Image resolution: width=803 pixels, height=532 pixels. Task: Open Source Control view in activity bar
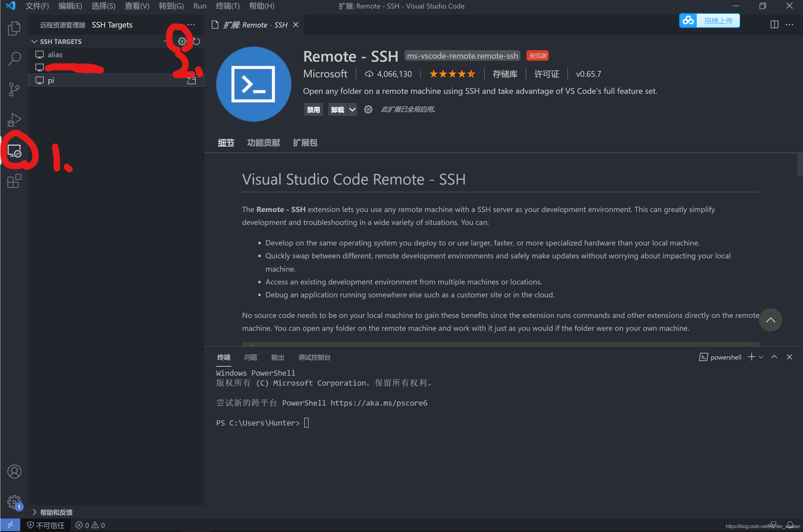pos(14,89)
